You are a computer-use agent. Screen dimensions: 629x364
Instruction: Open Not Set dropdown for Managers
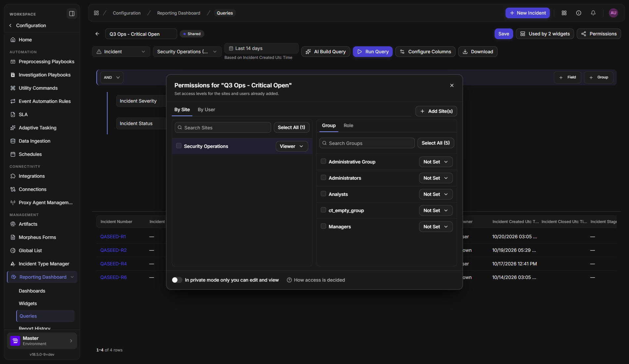pos(436,227)
